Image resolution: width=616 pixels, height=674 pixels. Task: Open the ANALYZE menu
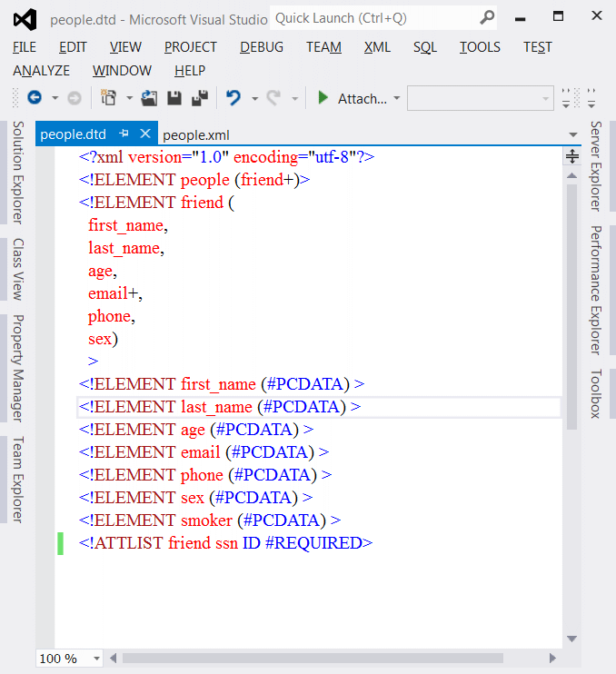click(41, 71)
